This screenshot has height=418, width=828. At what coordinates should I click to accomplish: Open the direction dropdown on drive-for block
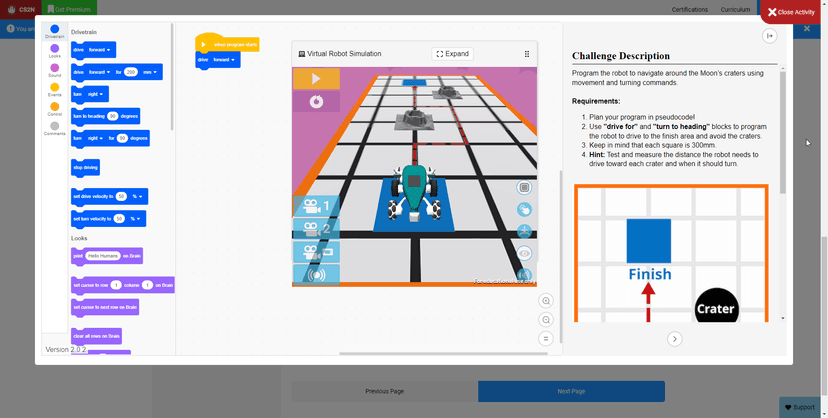tap(100, 72)
